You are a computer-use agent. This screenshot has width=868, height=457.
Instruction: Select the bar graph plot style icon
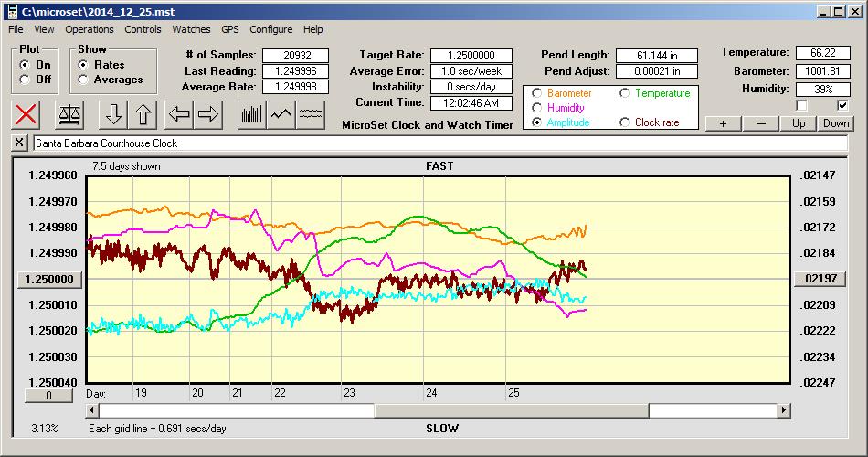pos(251,114)
